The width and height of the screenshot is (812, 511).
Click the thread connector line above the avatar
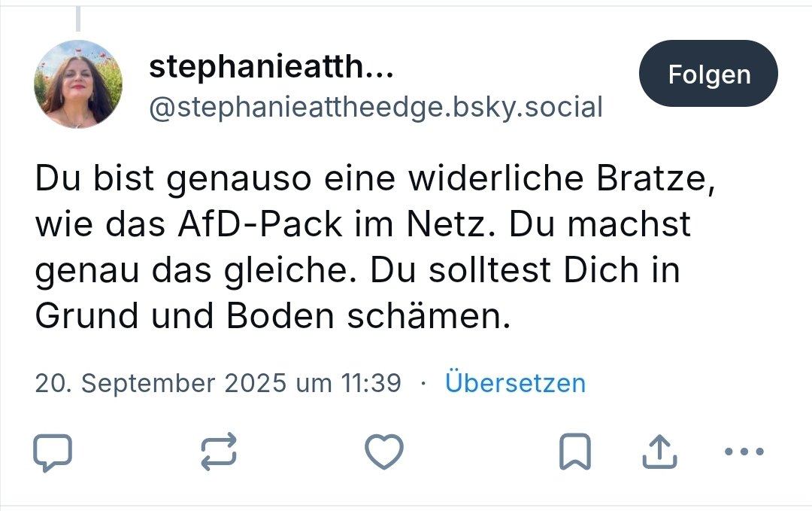pos(78,19)
